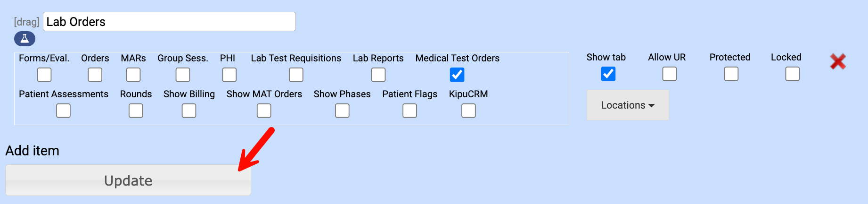Toggle the Show Billing checkbox
Screen dimensions: 868x204
pyautogui.click(x=189, y=110)
